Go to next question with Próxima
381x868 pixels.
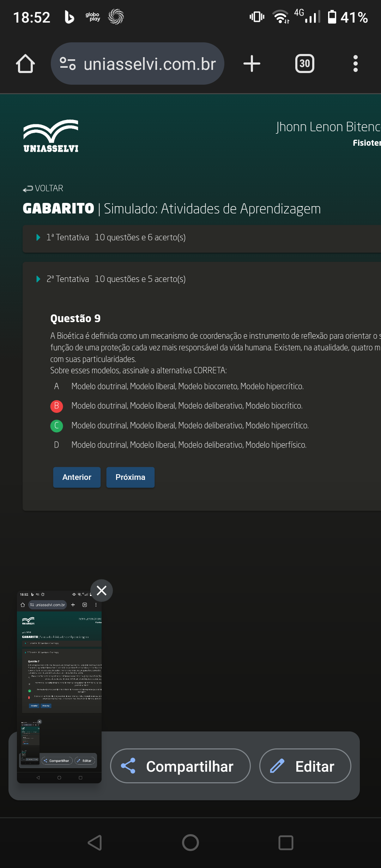coord(130,477)
